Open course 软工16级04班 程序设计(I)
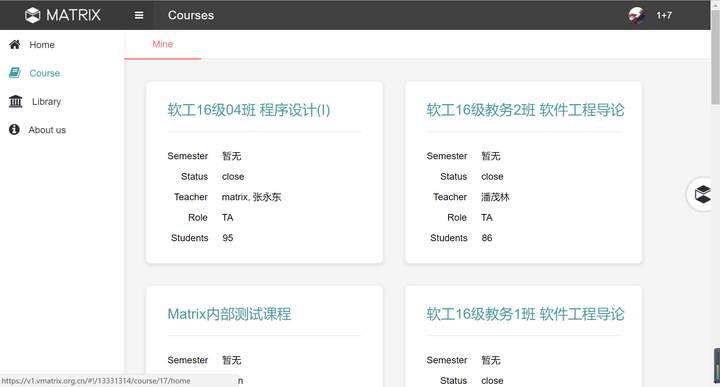This screenshot has height=387, width=720. (249, 110)
